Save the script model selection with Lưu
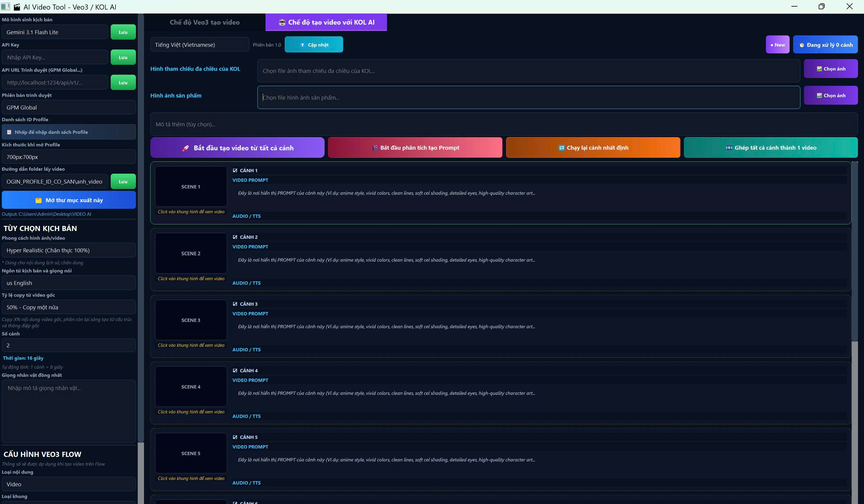Image resolution: width=864 pixels, height=504 pixels. point(123,32)
